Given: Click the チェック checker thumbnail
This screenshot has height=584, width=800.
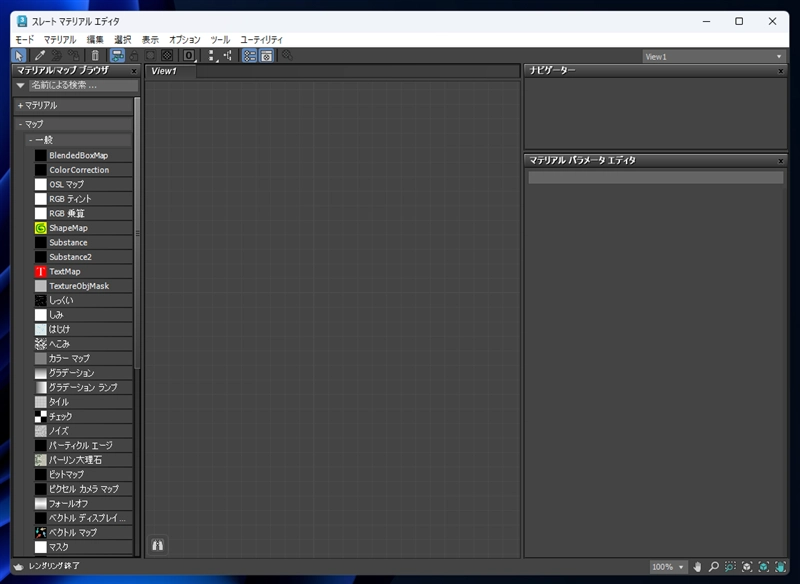Looking at the screenshot, I should coord(41,417).
